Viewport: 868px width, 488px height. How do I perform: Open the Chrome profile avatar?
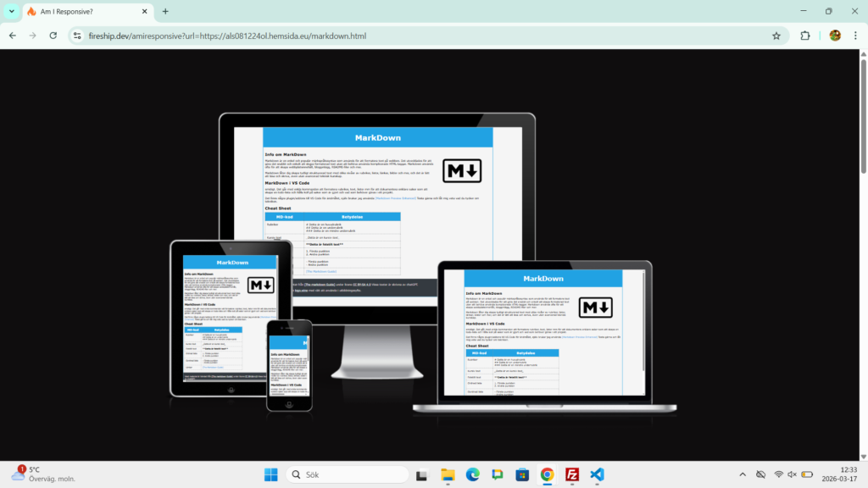pos(835,36)
